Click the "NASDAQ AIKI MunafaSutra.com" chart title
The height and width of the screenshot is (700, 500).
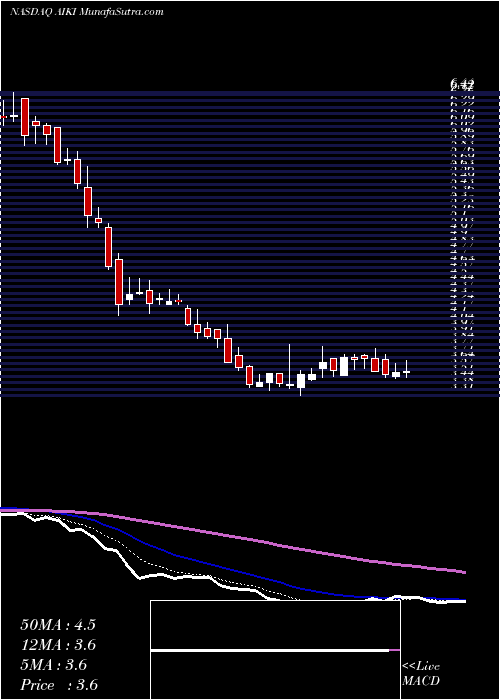point(86,12)
